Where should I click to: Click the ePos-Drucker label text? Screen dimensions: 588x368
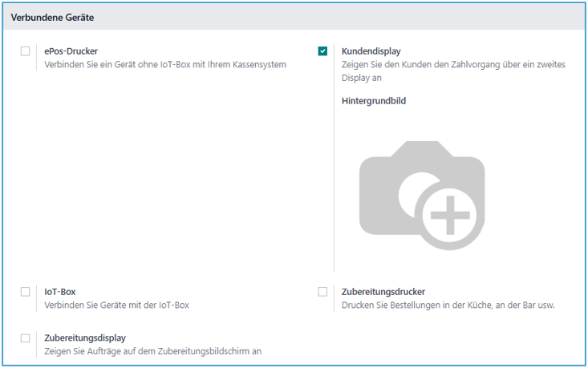pos(71,51)
